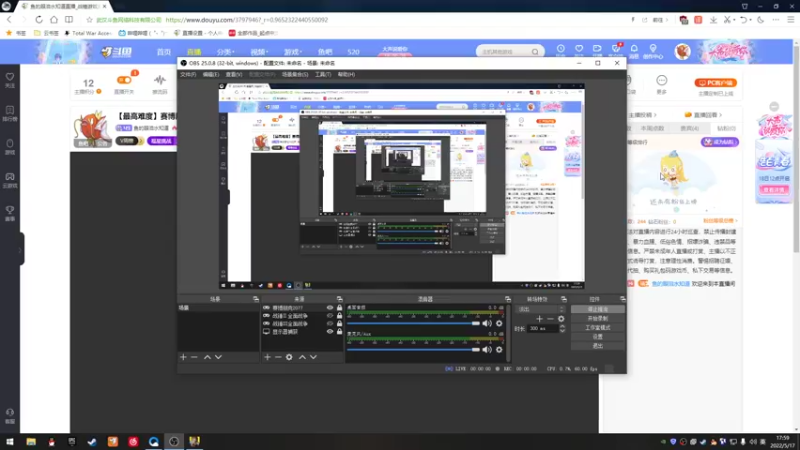
Task: Click Douyu header search input field
Action: point(505,52)
